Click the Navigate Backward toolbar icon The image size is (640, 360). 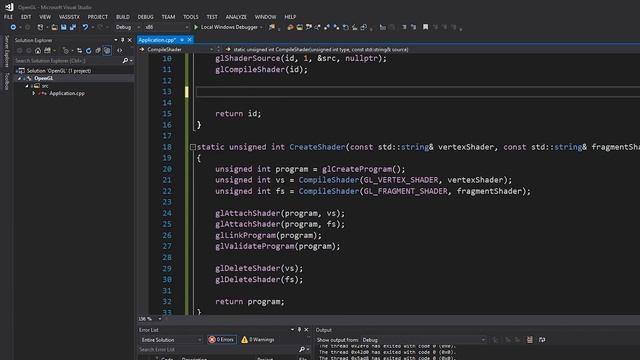coord(13,27)
